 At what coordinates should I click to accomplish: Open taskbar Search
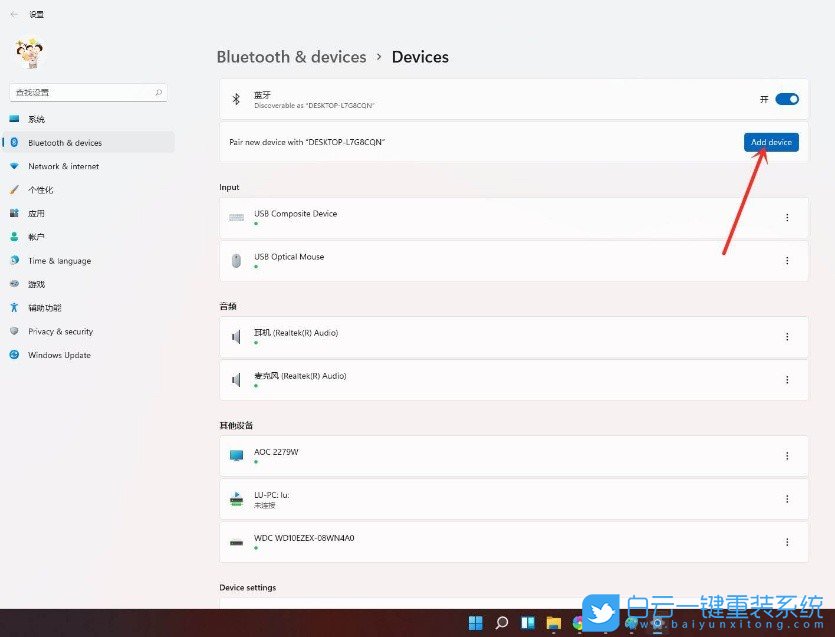pyautogui.click(x=502, y=623)
